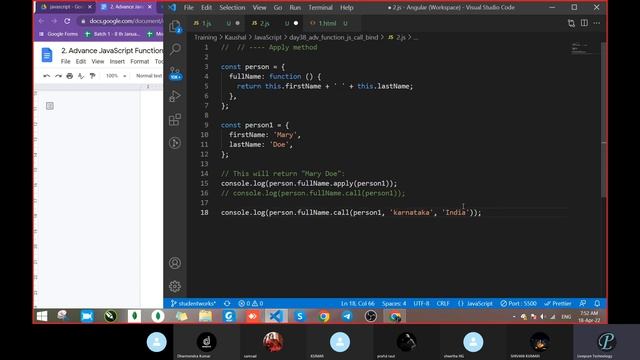Viewport: 640px width, 360px height.
Task: Open Telegram from the taskbar
Action: tap(347, 316)
